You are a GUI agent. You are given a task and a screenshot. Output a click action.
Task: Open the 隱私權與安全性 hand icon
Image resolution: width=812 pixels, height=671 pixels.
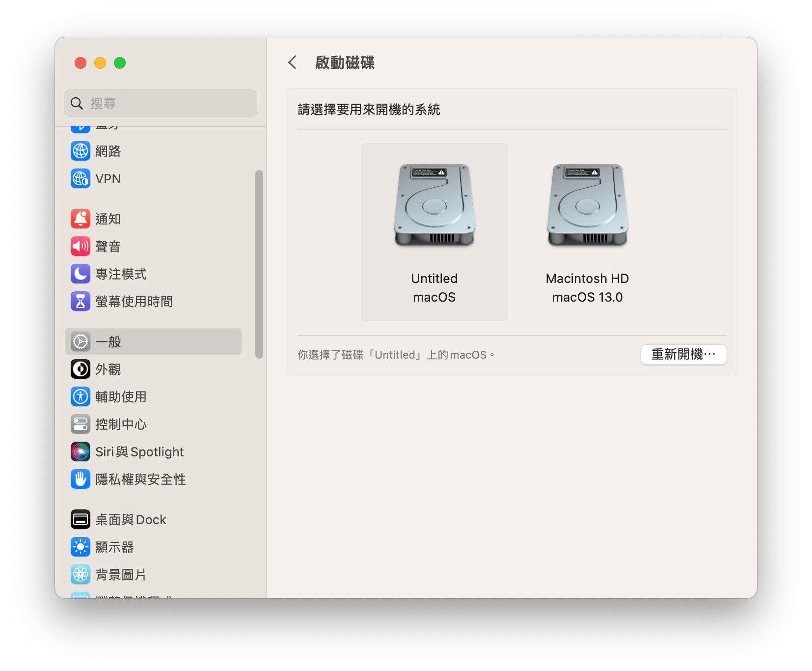pyautogui.click(x=81, y=479)
